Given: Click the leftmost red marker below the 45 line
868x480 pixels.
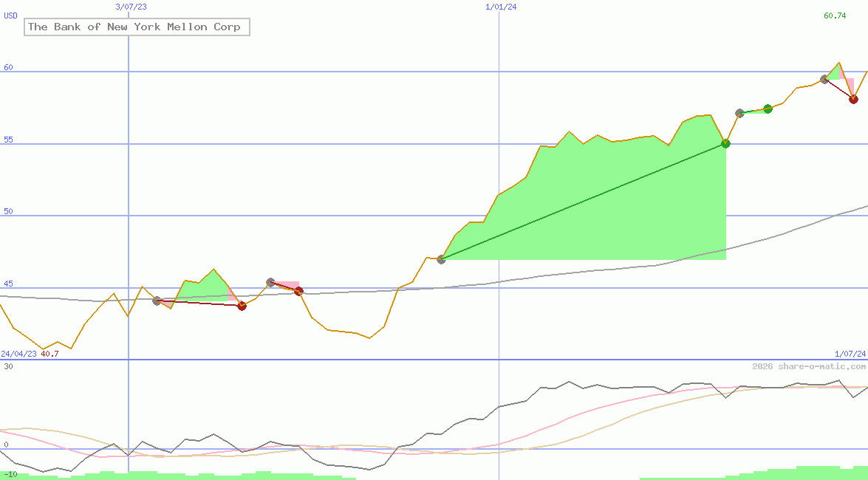Looking at the screenshot, I should coord(242,306).
